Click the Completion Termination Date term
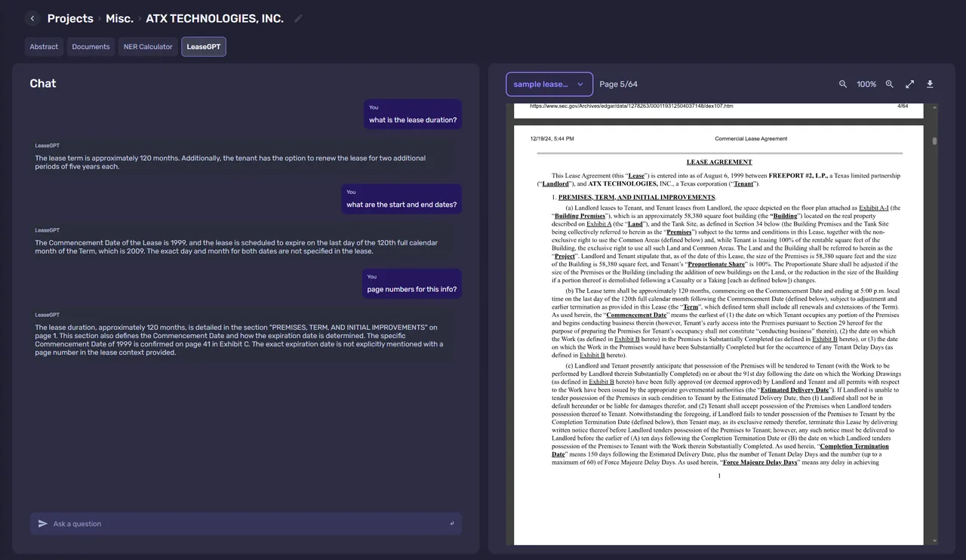Viewport: 966px width, 560px height. (x=720, y=451)
